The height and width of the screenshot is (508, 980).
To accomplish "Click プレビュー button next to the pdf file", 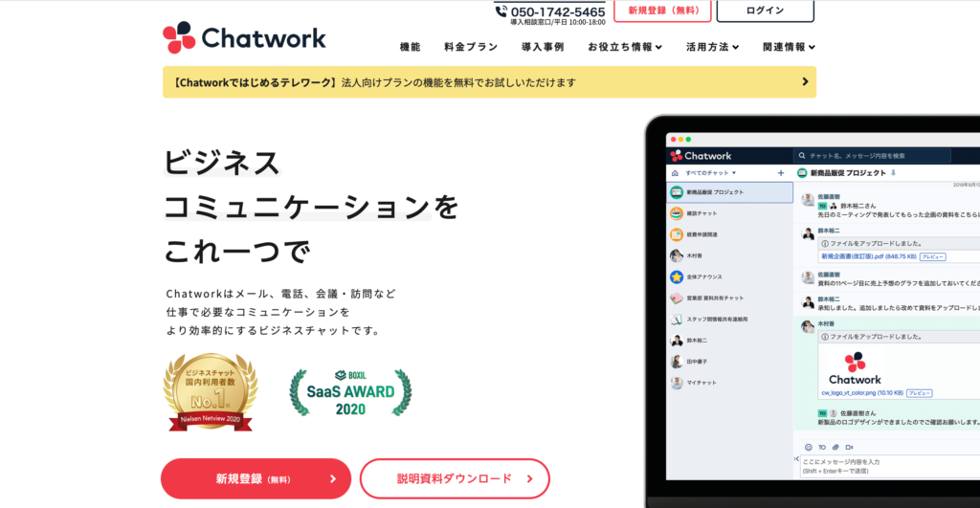I will (x=932, y=256).
